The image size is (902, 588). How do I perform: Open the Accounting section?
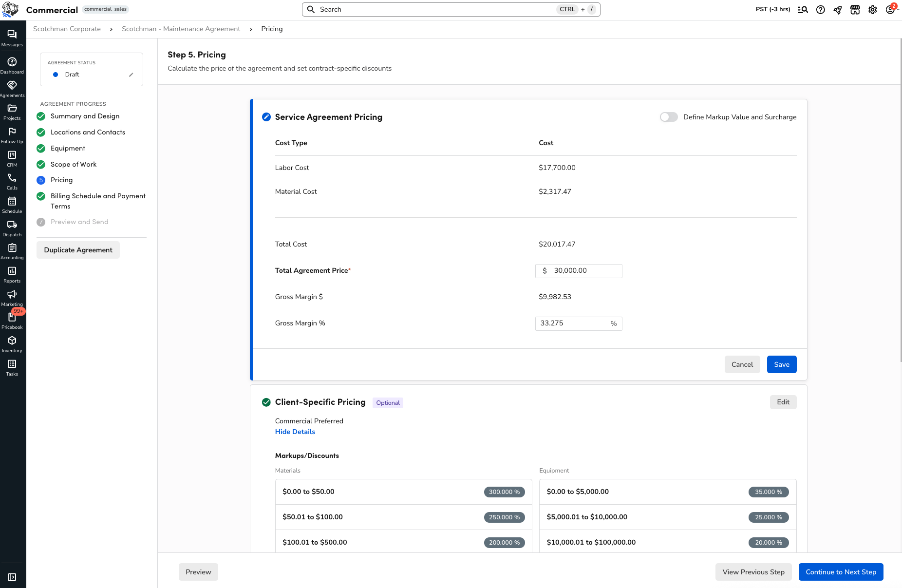pyautogui.click(x=12, y=250)
